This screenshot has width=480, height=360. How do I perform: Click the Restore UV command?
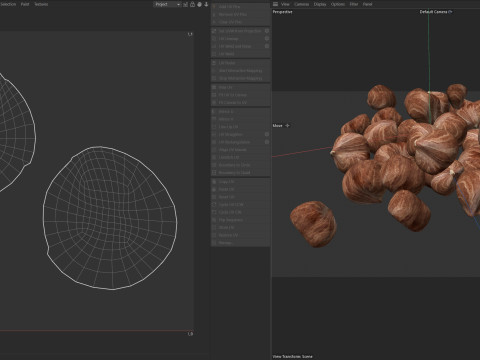pyautogui.click(x=240, y=235)
